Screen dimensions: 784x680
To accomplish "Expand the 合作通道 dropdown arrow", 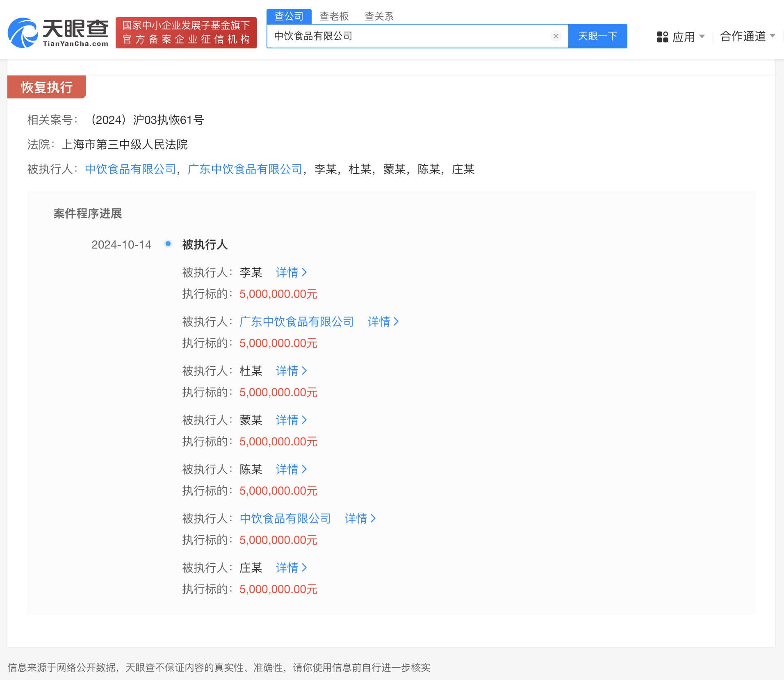I will click(x=773, y=36).
